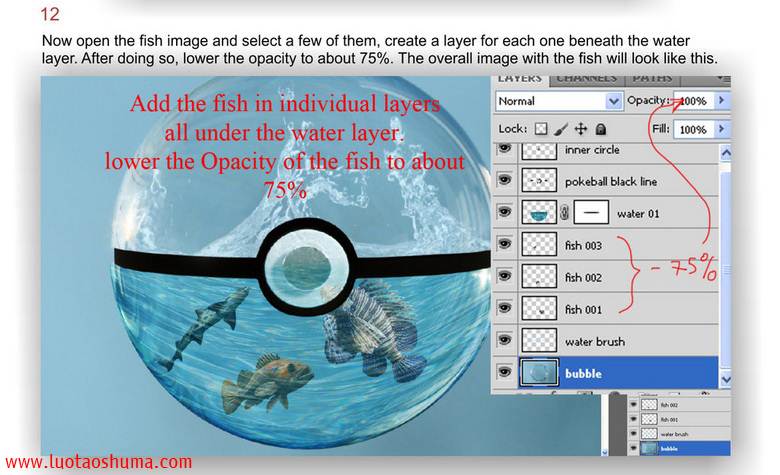Select the fish 001 layer name in main panel
Image resolution: width=780 pixels, height=475 pixels.
click(x=583, y=309)
